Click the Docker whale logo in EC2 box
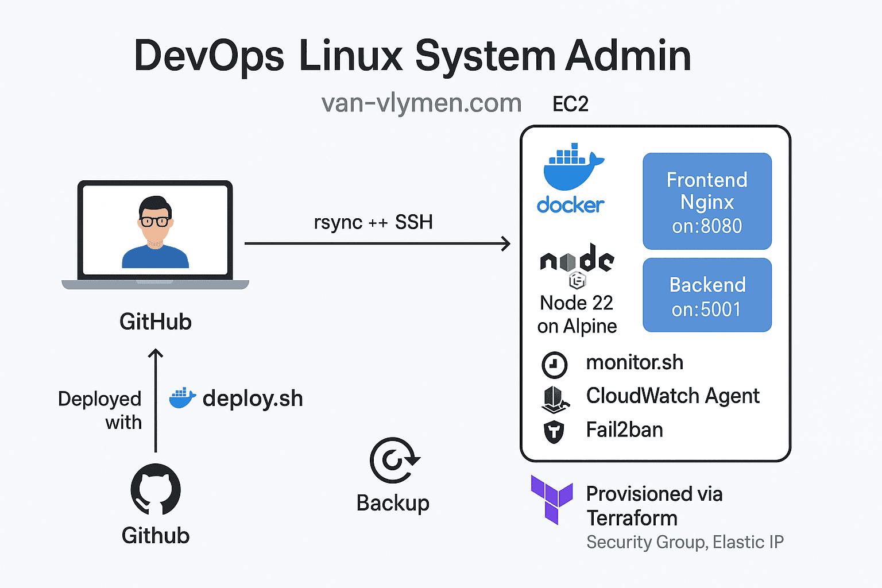 [573, 167]
